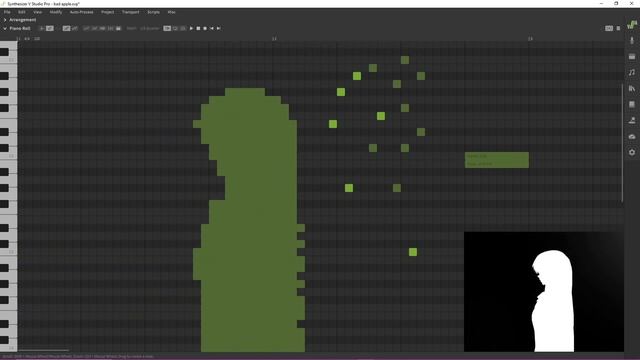Open the music note panel icon

[x=632, y=72]
